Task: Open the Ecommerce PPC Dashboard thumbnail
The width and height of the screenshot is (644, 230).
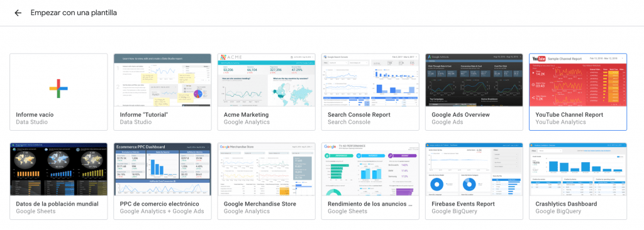Action: coord(163,169)
